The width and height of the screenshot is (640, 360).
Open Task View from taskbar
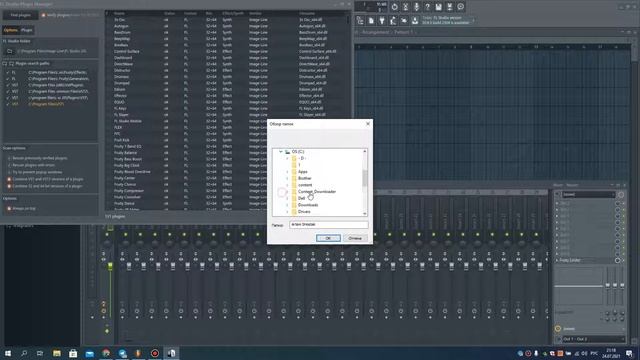40,353
